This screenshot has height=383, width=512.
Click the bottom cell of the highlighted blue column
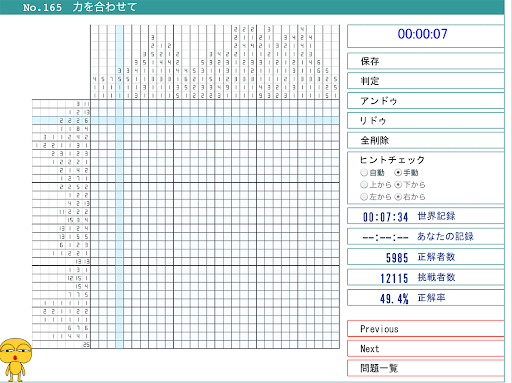click(119, 345)
